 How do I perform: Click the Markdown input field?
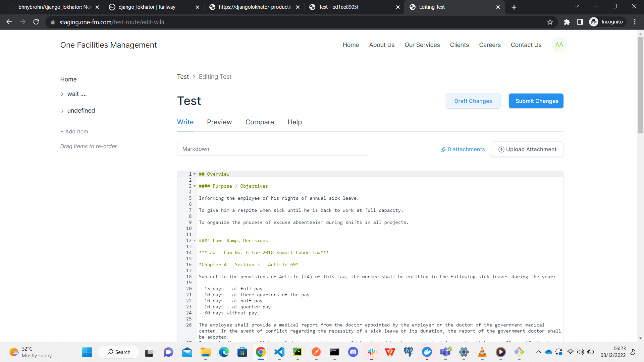pyautogui.click(x=273, y=149)
